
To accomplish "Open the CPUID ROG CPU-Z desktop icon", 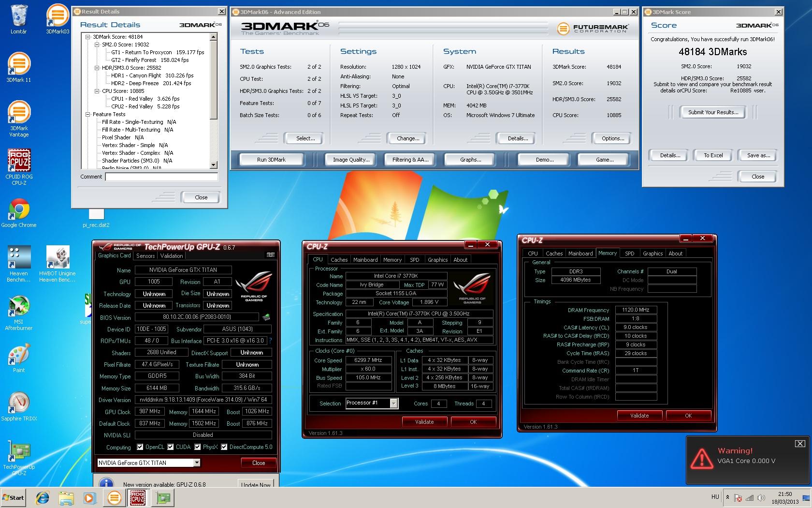I will point(19,167).
